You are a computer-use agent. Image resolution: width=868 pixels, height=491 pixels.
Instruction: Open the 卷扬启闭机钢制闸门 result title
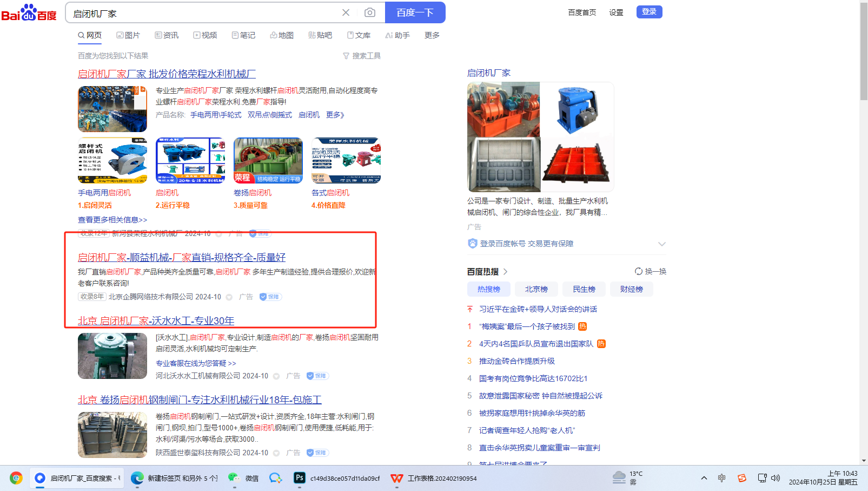(200, 400)
